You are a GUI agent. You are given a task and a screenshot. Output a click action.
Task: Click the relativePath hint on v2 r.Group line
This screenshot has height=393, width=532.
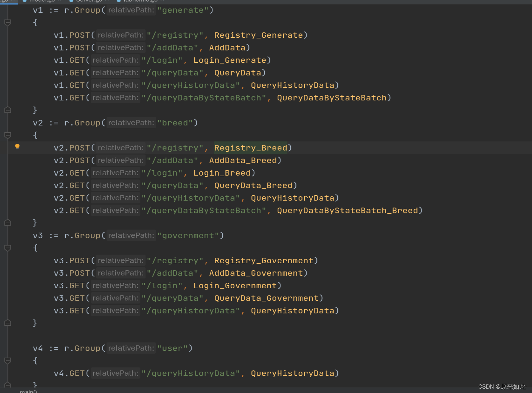pyautogui.click(x=131, y=123)
